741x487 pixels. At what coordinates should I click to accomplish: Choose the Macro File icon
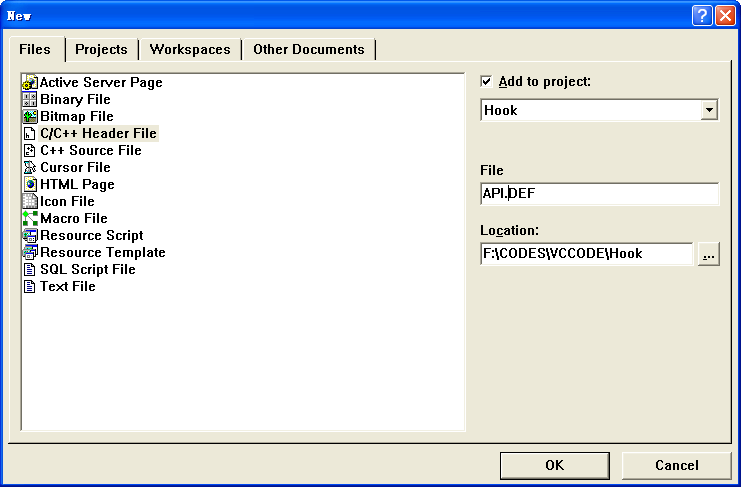coord(30,218)
